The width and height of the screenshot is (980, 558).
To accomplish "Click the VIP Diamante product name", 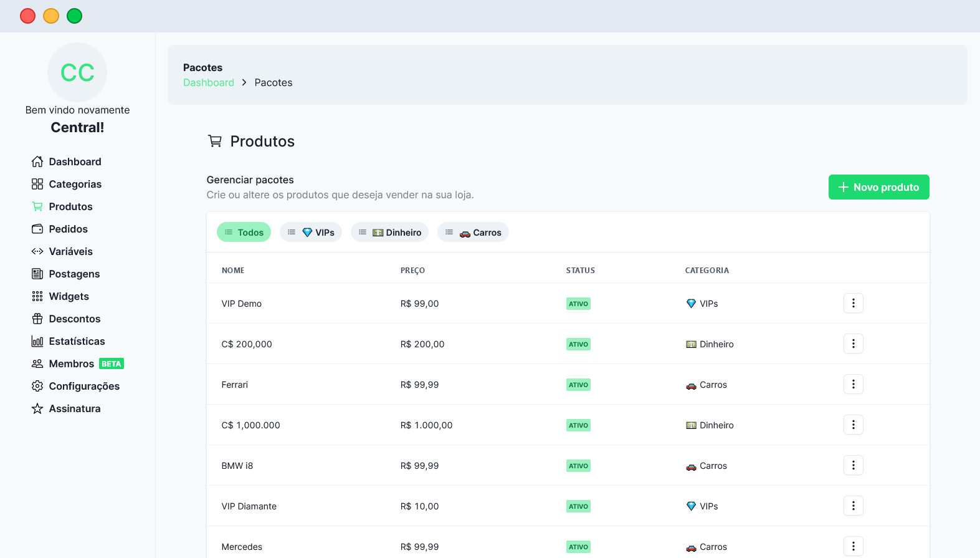I will pyautogui.click(x=249, y=506).
